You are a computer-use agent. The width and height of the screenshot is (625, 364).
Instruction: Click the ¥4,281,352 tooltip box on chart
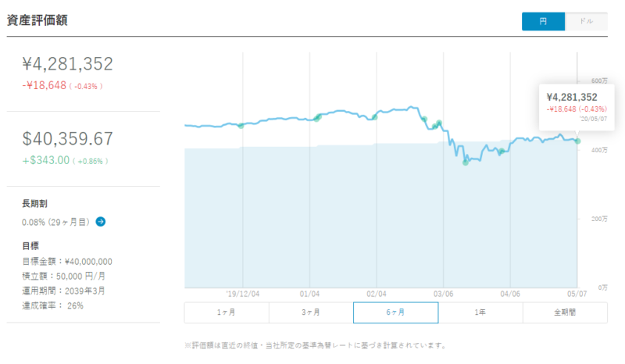click(x=577, y=108)
